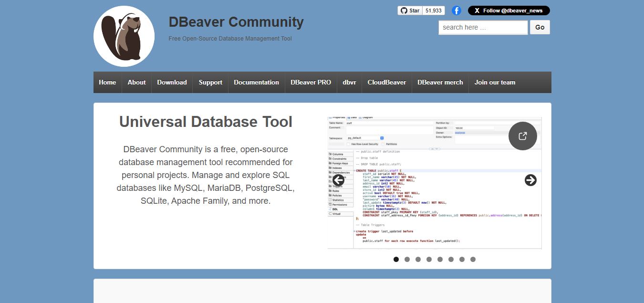644x303 pixels.
Task: Open the dbvr menu item
Action: point(349,82)
